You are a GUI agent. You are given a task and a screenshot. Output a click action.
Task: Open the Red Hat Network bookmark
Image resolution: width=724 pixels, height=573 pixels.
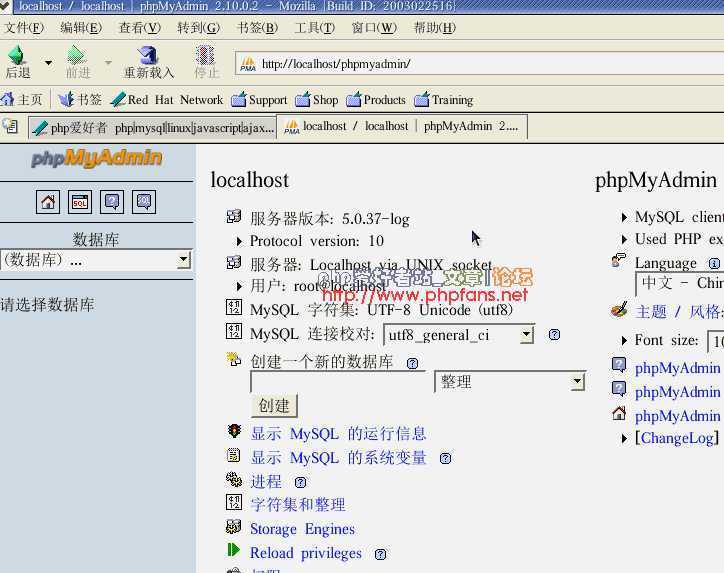coord(167,99)
